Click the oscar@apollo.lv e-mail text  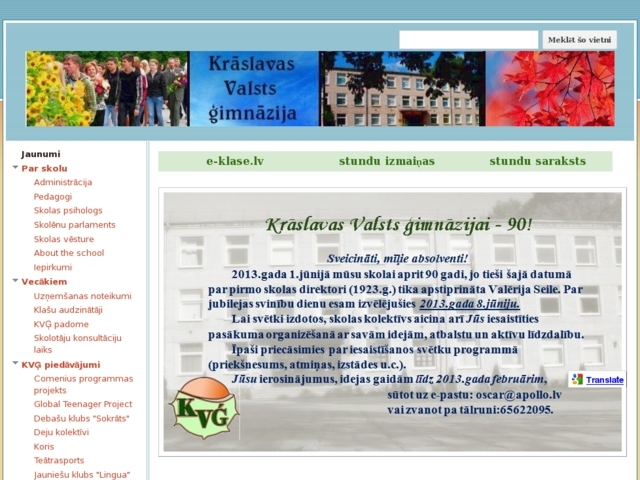click(519, 395)
